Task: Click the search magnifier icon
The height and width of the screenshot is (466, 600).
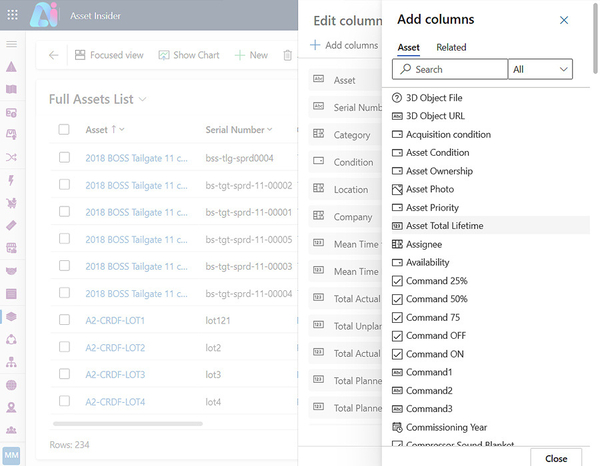Action: coord(406,69)
